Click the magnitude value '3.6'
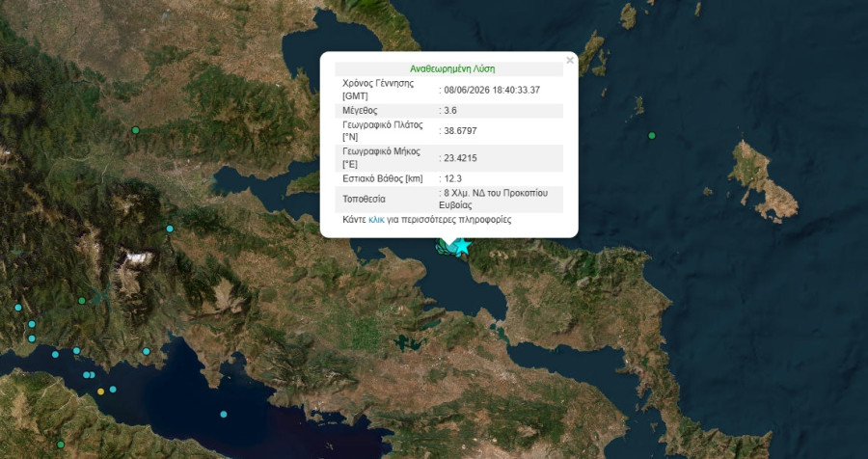The width and height of the screenshot is (868, 459). (x=450, y=111)
